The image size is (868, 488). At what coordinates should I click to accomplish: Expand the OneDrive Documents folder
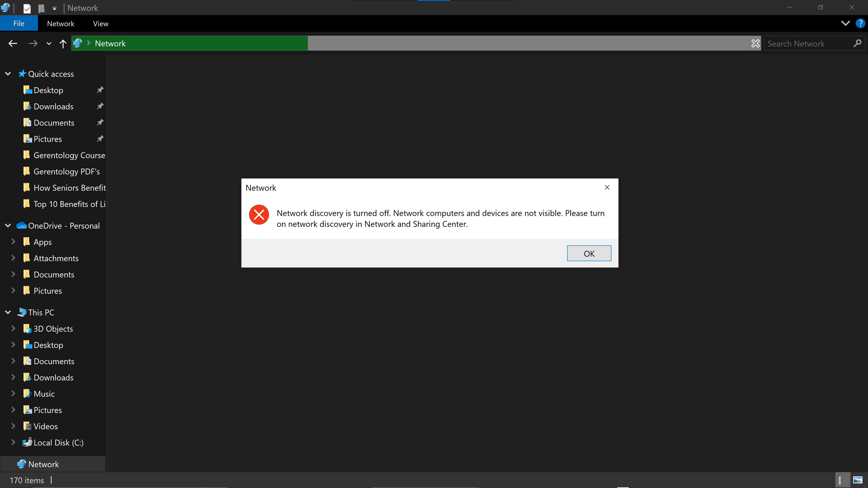pyautogui.click(x=13, y=274)
